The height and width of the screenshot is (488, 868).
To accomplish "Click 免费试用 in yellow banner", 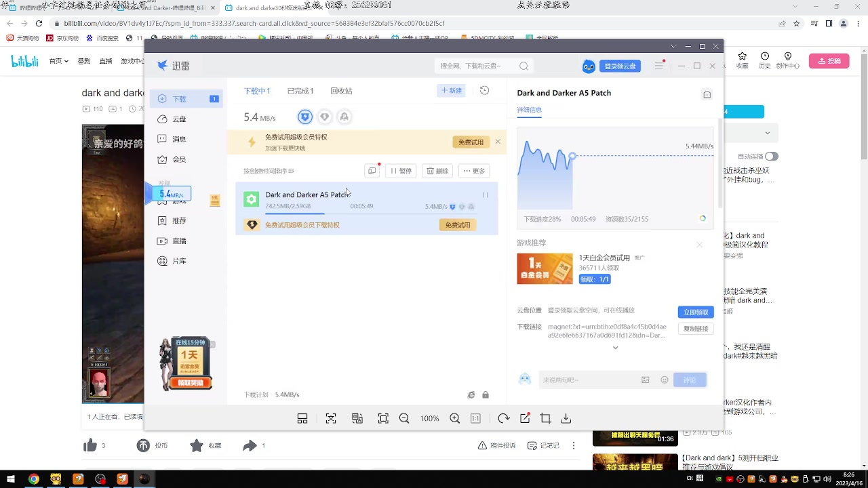I will 471,142.
